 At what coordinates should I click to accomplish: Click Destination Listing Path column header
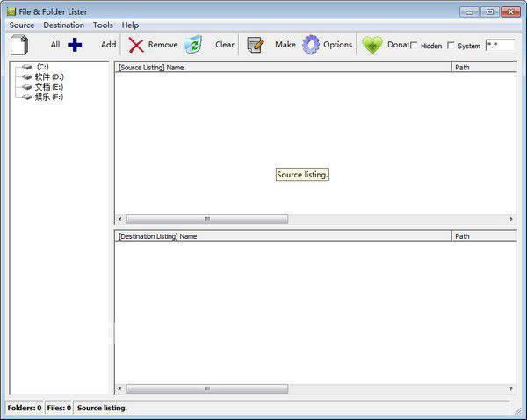(484, 236)
